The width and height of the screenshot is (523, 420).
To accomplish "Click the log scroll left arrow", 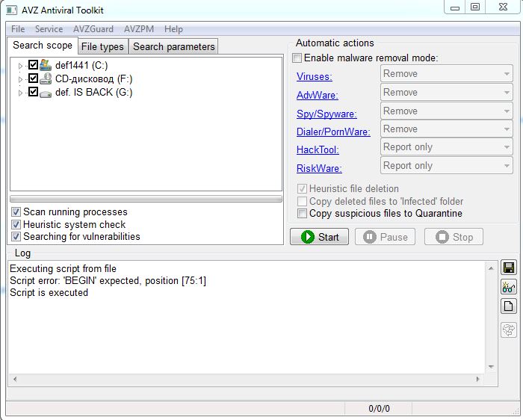I will (x=15, y=379).
